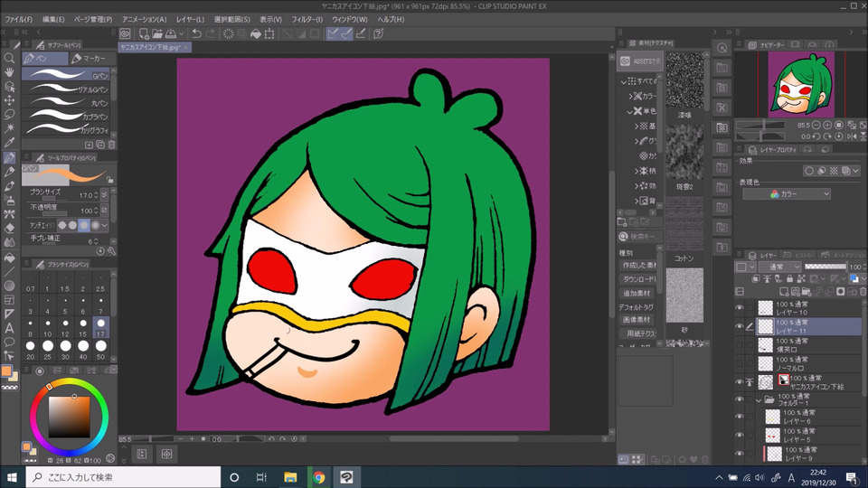This screenshot has height=488, width=868.
Task: Click the Lock layer icon
Action: (x=790, y=279)
